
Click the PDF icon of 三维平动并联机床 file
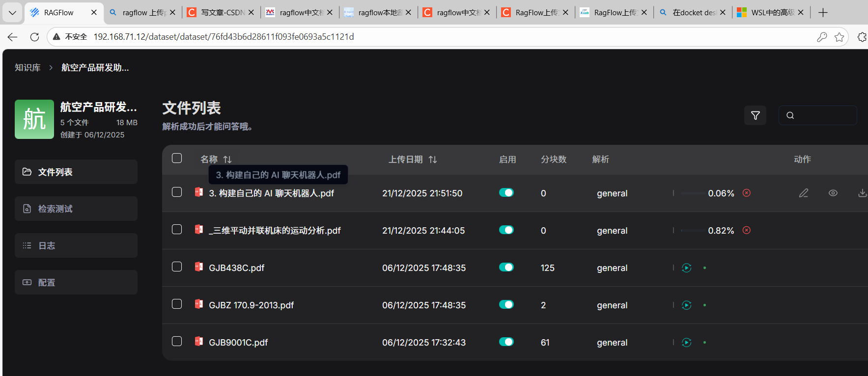199,229
